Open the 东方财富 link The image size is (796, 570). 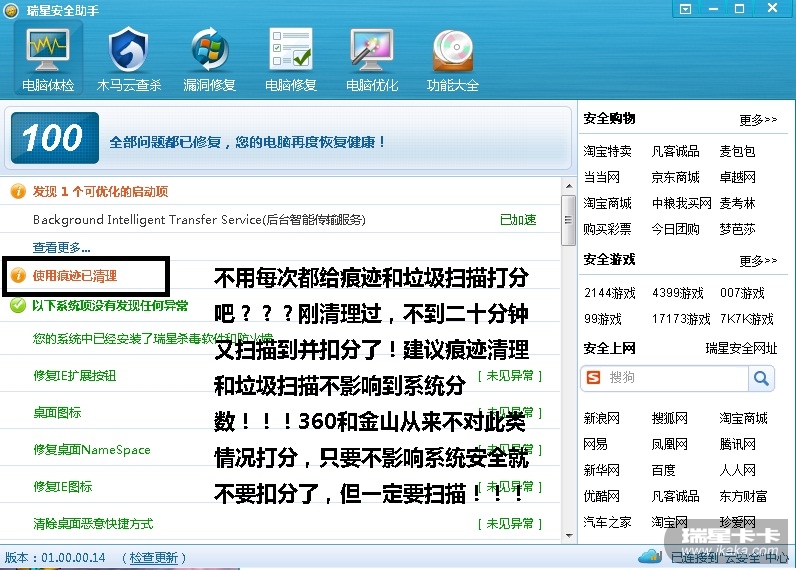(x=743, y=496)
